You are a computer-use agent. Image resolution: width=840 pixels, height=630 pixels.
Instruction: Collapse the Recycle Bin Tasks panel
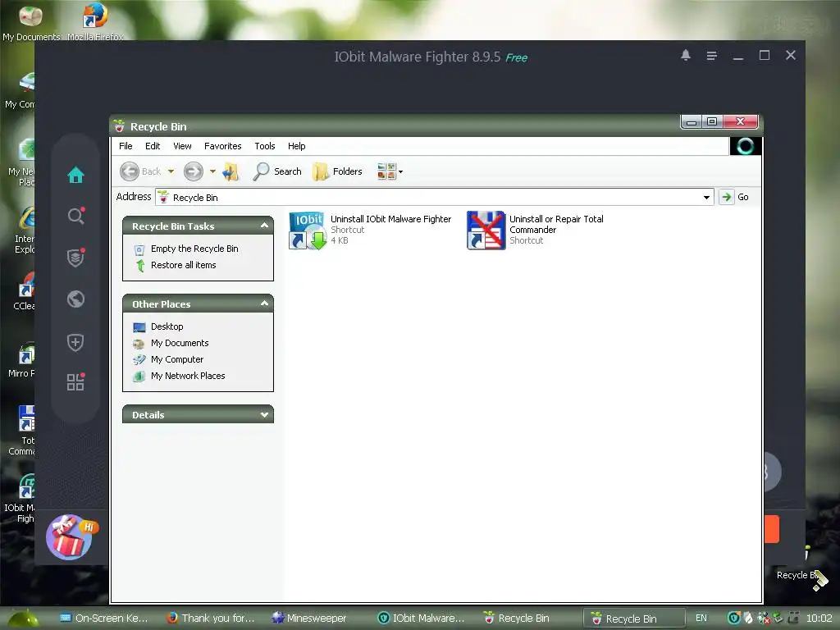click(x=264, y=226)
